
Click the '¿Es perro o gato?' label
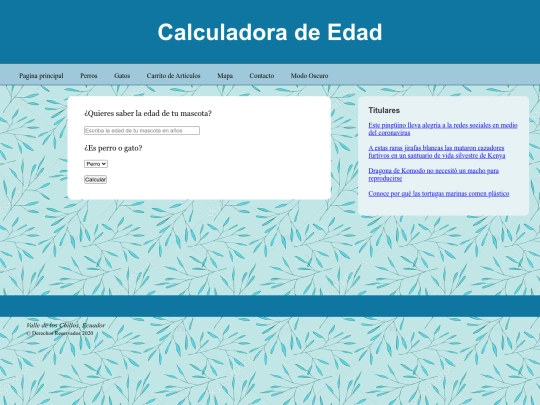click(x=113, y=148)
